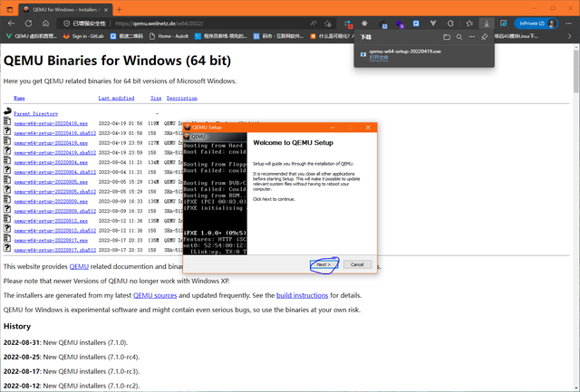Click file icon beside qemu-w64-setup-20220418.exe
This screenshot has height=392, width=580.
pyautogui.click(x=7, y=120)
